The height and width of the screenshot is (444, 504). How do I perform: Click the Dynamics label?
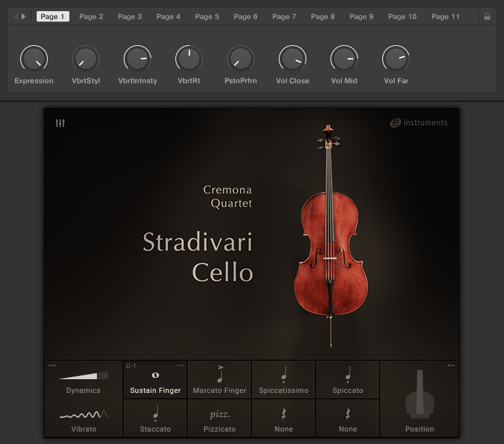[x=83, y=390]
